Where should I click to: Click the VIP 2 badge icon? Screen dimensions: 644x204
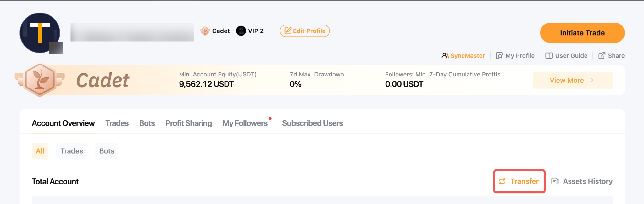[241, 31]
